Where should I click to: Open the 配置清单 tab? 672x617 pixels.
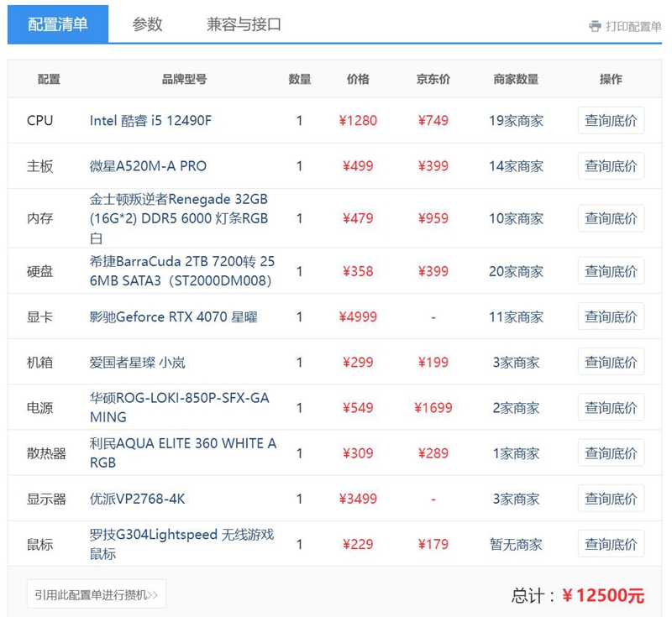(x=58, y=24)
